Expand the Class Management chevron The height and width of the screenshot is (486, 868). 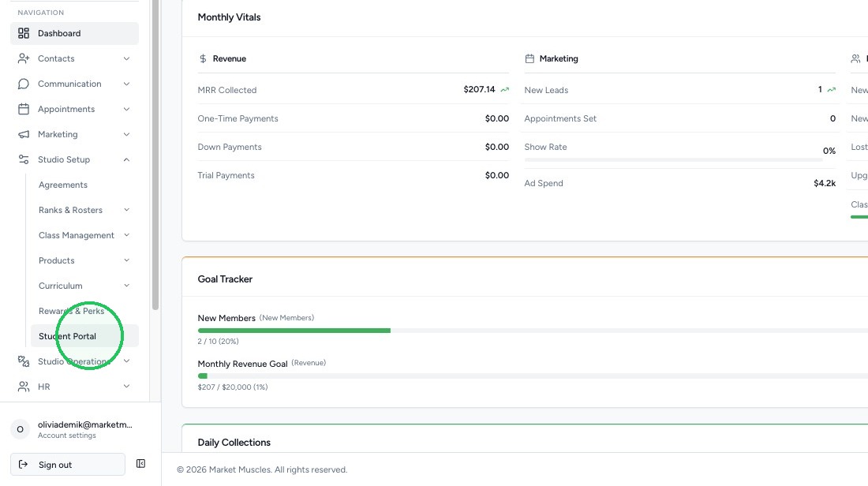[x=126, y=235]
